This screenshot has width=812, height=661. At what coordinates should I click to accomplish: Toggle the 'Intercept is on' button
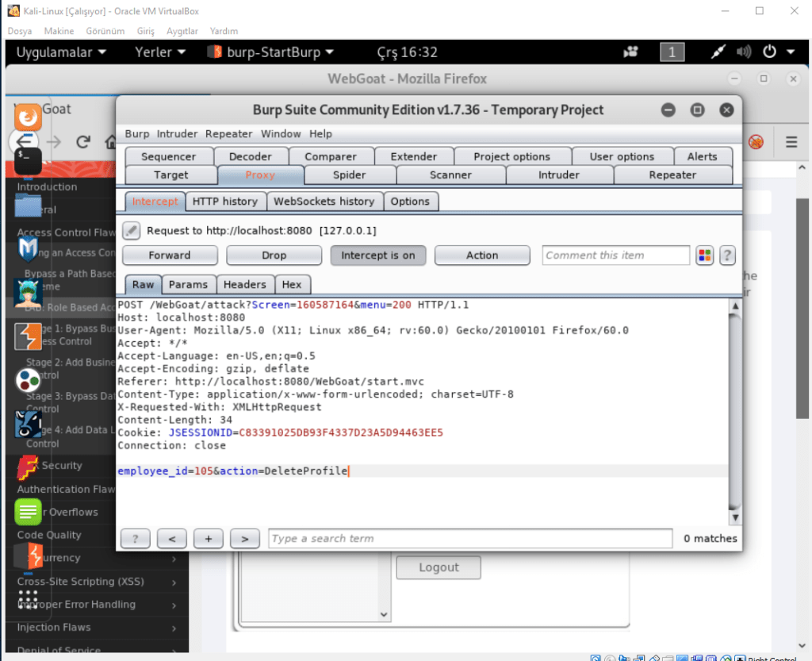(x=378, y=256)
